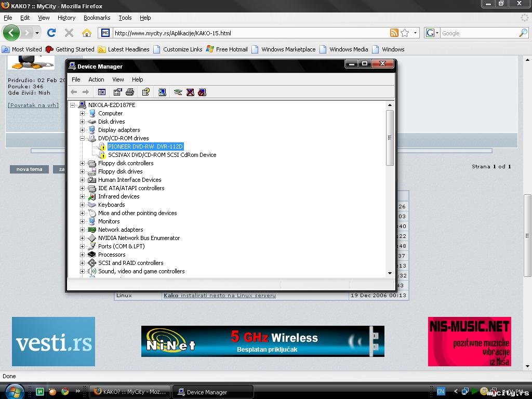Select Monitors tree item
Viewport: 532px width, 399px height.
pyautogui.click(x=109, y=221)
